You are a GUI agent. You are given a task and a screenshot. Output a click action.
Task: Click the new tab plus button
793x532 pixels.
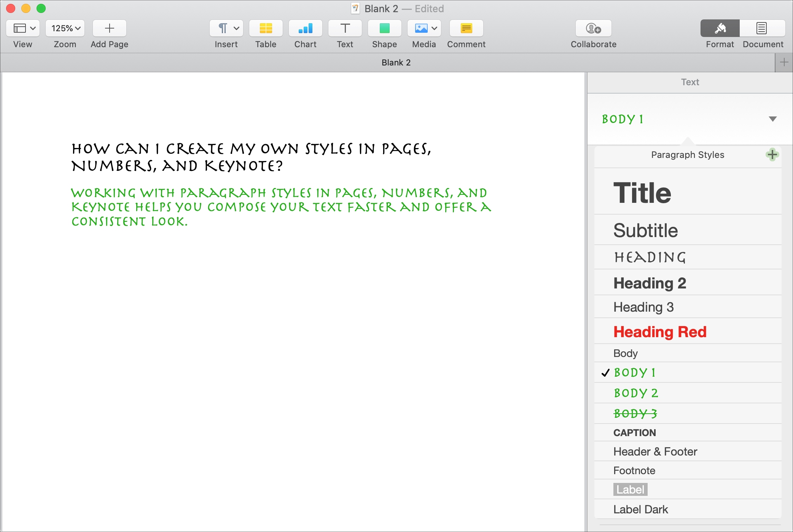coord(784,62)
